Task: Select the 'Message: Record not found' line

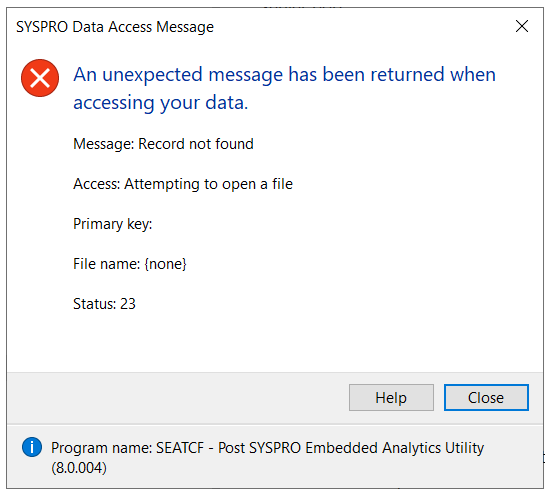Action: click(x=163, y=144)
